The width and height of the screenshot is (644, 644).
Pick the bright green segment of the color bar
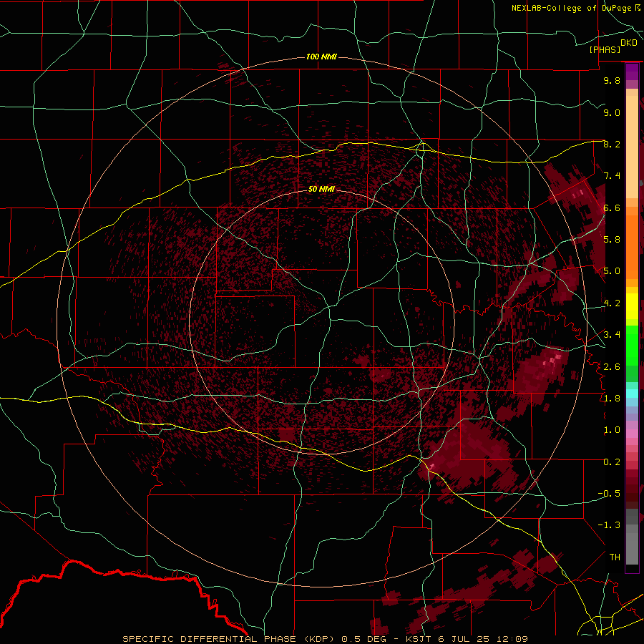click(x=632, y=345)
